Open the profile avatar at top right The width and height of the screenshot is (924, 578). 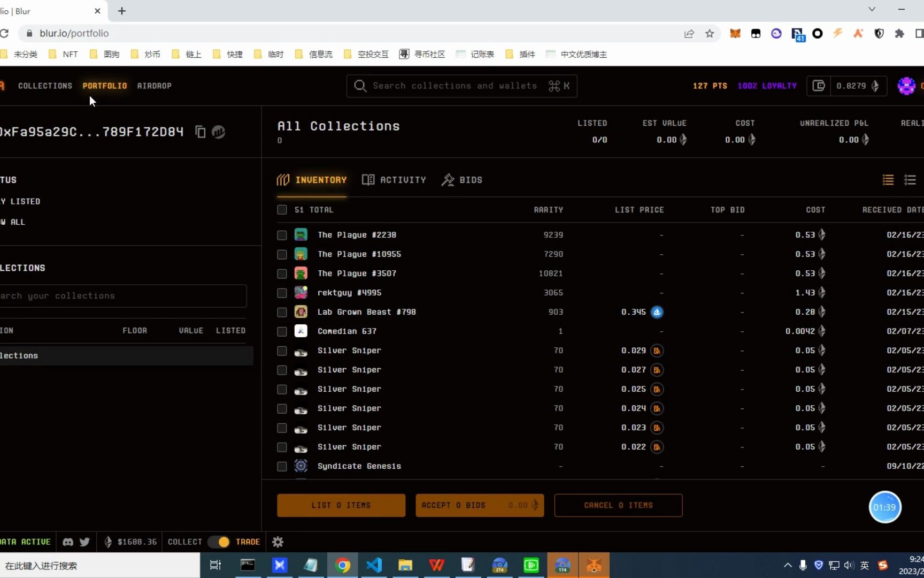coord(906,86)
